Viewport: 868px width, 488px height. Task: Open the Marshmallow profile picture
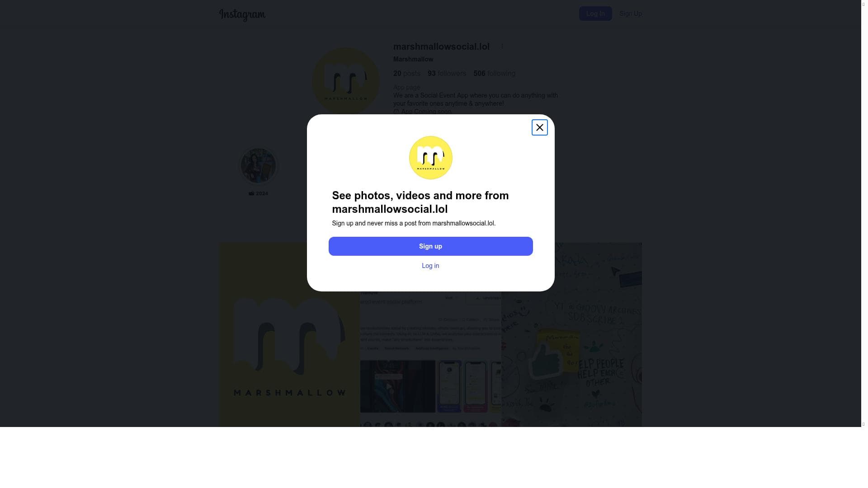[346, 81]
